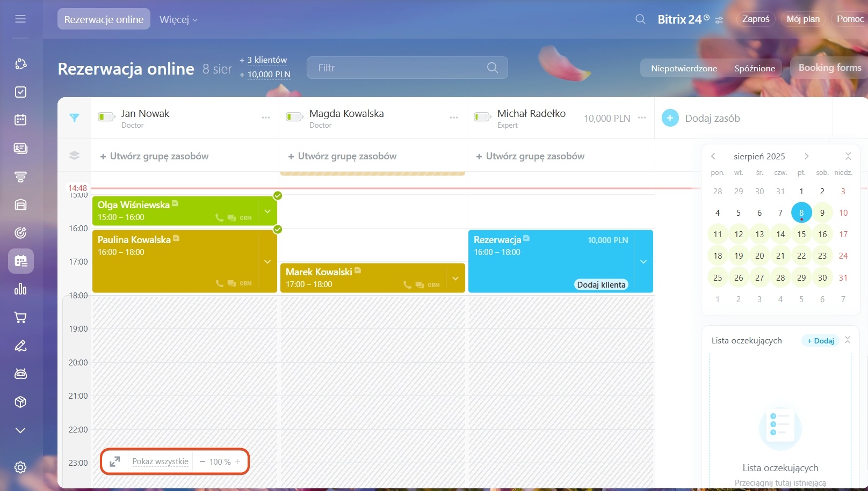Image resolution: width=868 pixels, height=491 pixels.
Task: Click the + 10,000 PLN header link
Action: click(265, 75)
